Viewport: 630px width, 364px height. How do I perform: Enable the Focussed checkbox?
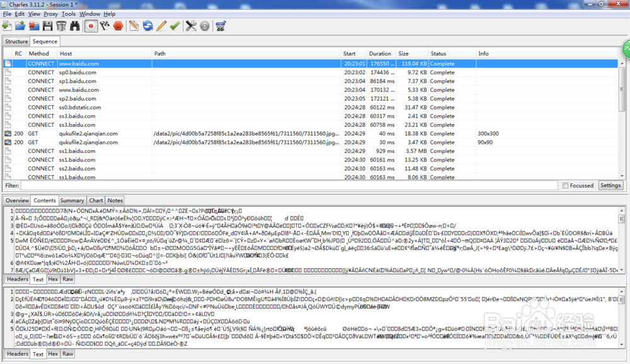(x=565, y=186)
